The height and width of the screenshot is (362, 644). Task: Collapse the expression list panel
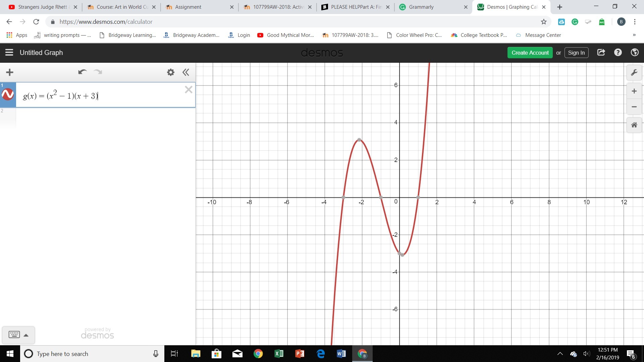pos(186,72)
